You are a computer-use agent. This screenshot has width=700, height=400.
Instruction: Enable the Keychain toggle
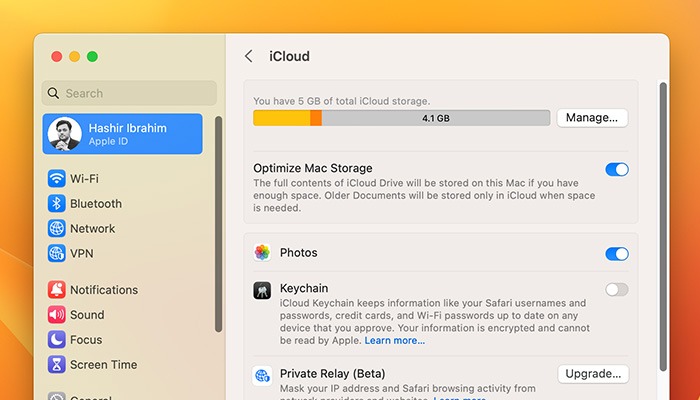617,289
